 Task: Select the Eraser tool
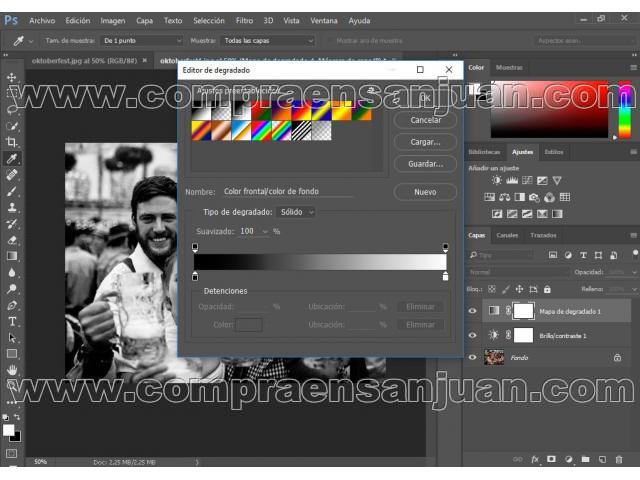click(11, 240)
